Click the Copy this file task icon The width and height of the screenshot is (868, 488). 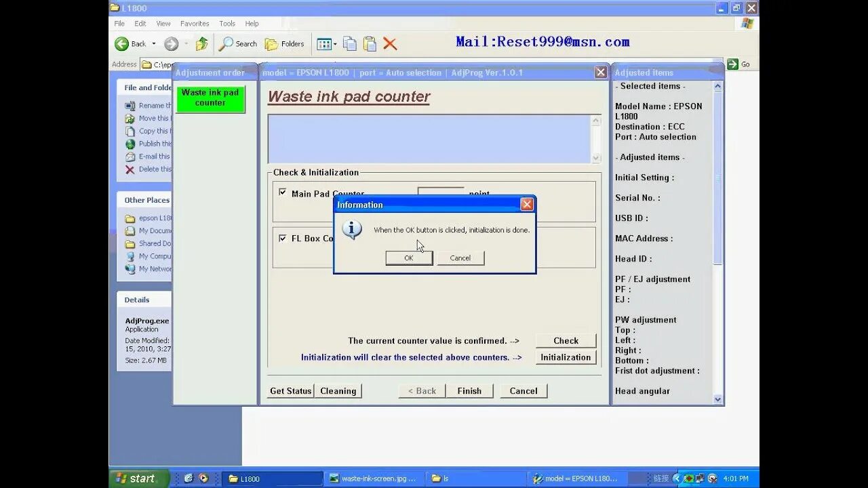click(x=130, y=131)
